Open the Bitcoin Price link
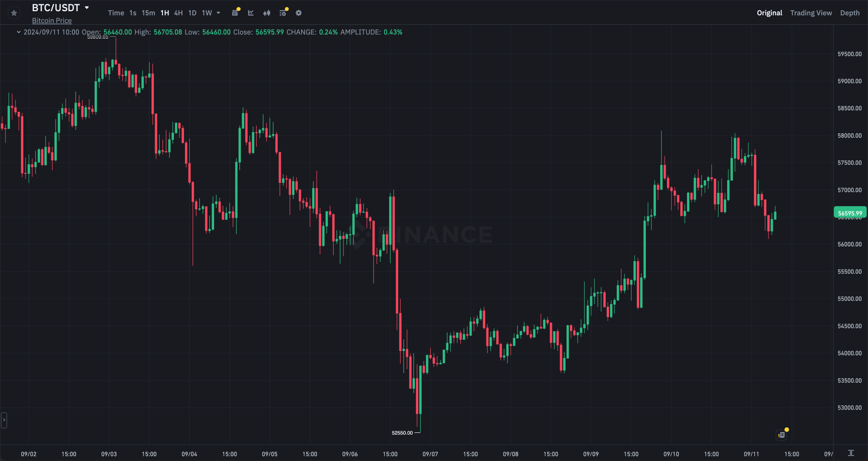Screen dimensions: 868x461 [52, 21]
